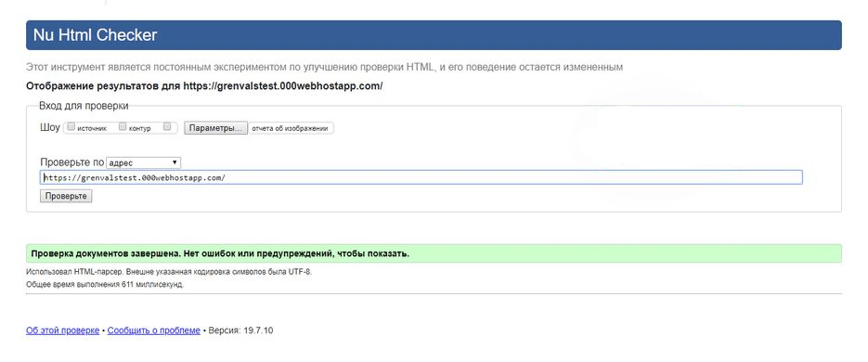Image resolution: width=868 pixels, height=362 pixels.
Task: Focus the URL address input field
Action: point(421,177)
